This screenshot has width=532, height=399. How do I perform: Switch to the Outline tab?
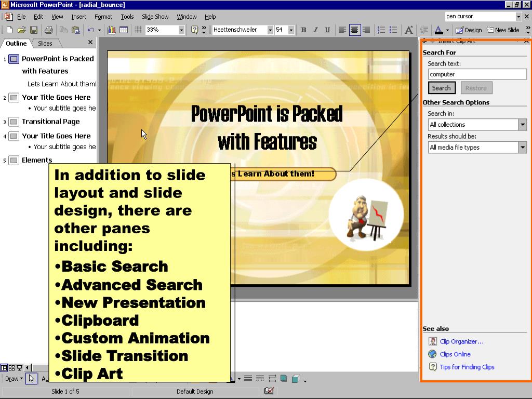[16, 44]
